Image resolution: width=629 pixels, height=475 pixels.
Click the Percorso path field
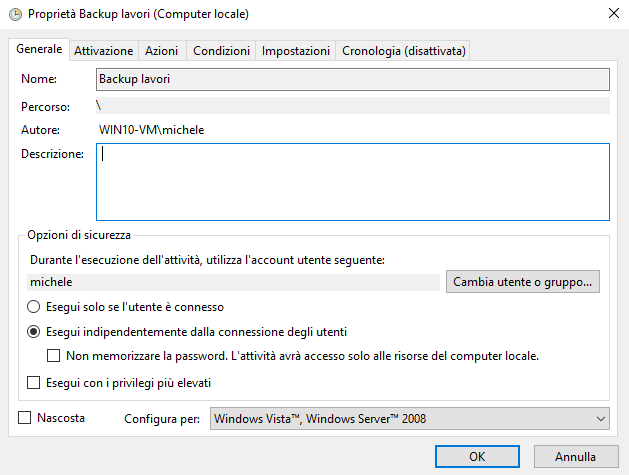pyautogui.click(x=352, y=105)
